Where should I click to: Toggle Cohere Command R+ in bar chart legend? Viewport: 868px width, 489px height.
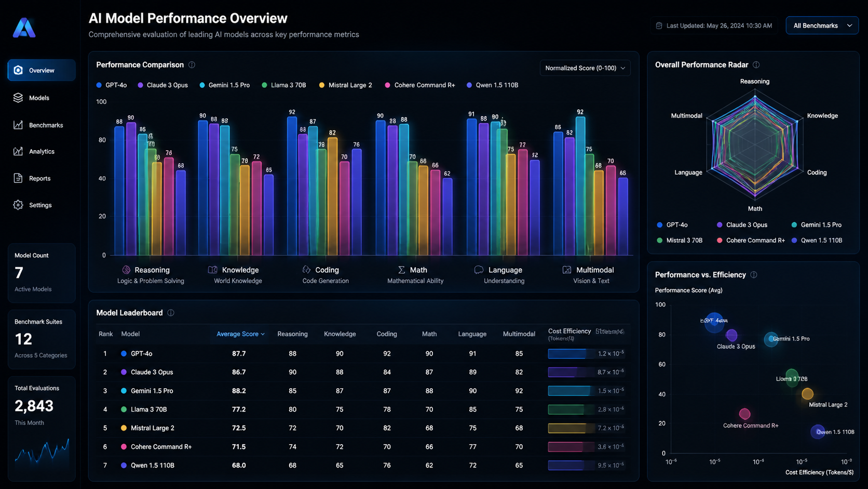point(420,85)
